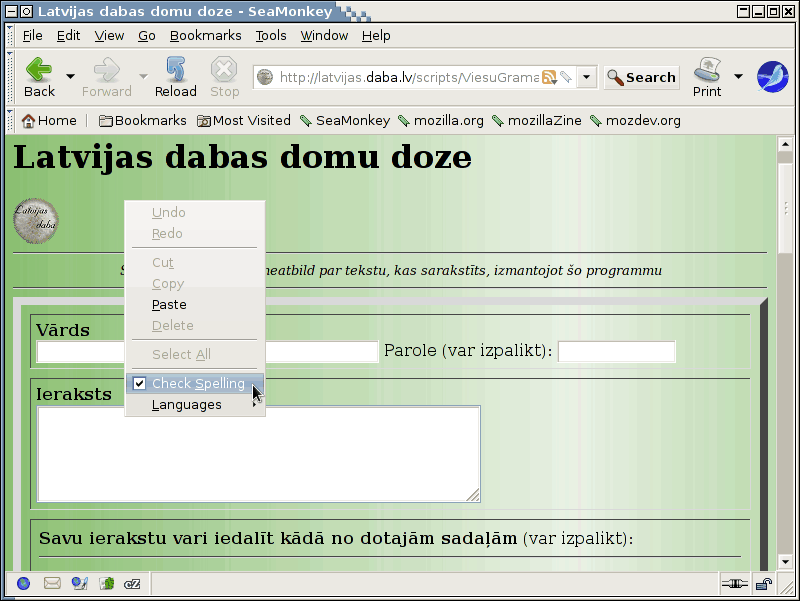800x601 pixels.
Task: Open the View menu
Action: tap(109, 36)
